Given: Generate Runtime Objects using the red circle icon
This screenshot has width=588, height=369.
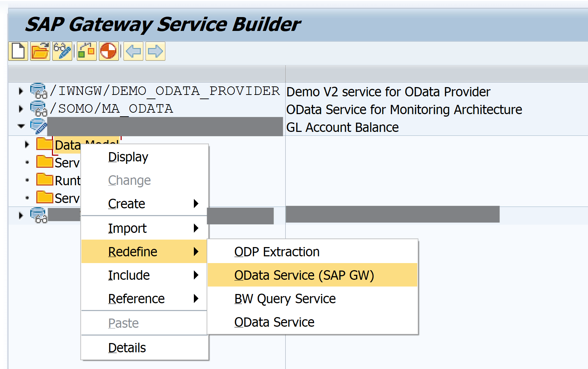Looking at the screenshot, I should coord(108,51).
